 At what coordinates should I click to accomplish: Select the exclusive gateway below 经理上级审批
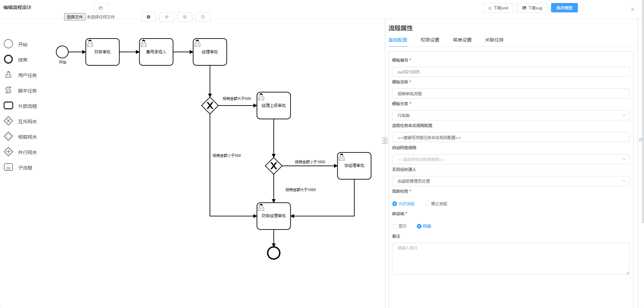tap(274, 166)
